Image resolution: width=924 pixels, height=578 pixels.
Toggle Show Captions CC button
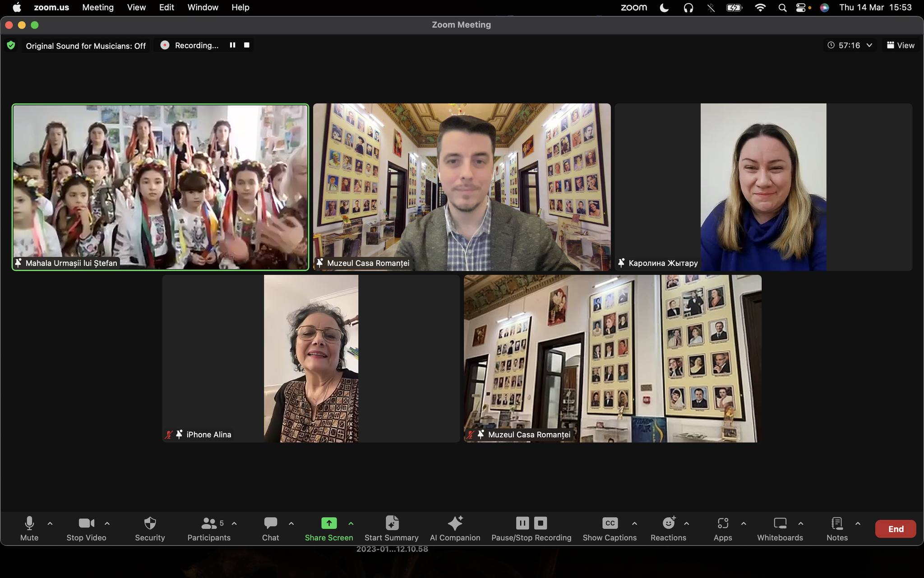[610, 523]
